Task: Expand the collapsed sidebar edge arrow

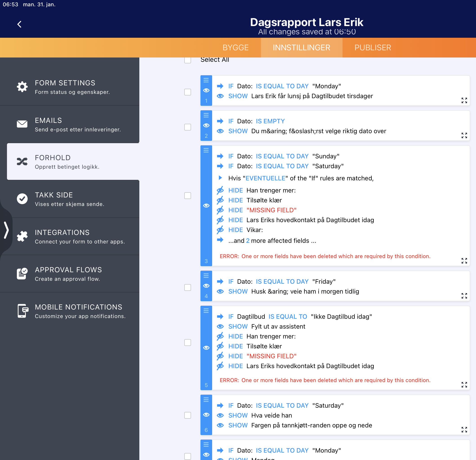Action: (x=6, y=230)
